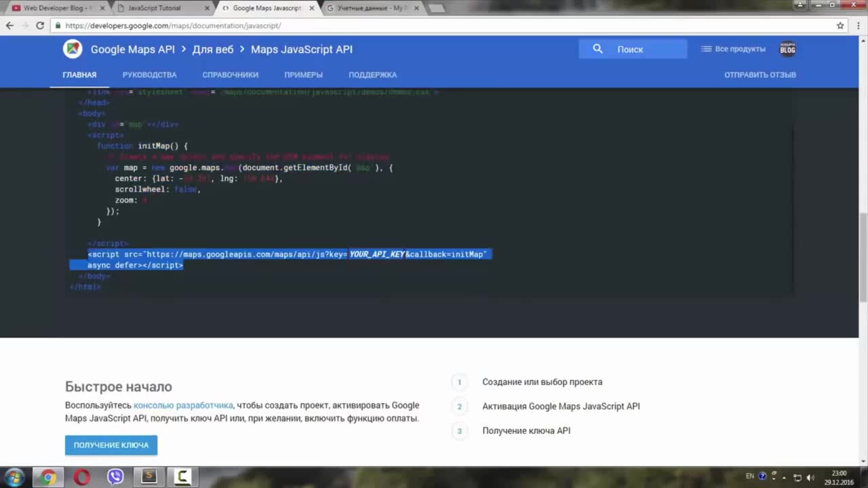Reload the page

(x=40, y=26)
